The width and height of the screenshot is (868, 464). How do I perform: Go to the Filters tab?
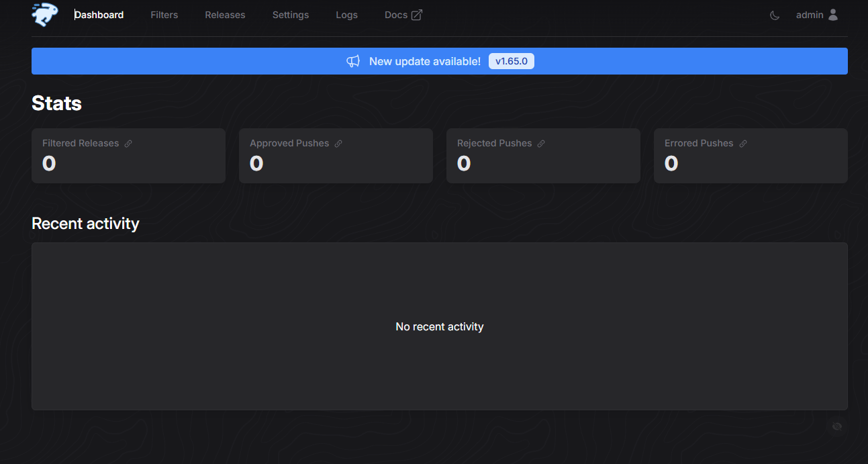click(164, 15)
